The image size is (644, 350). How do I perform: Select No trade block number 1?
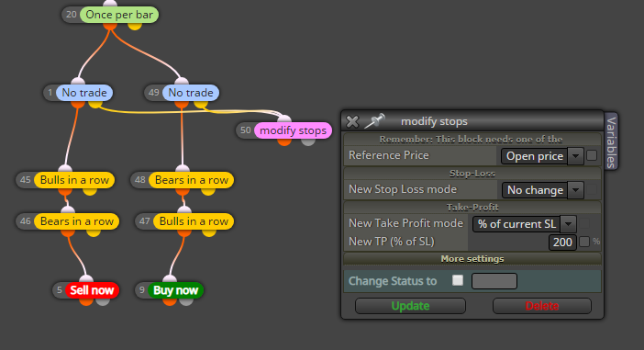click(84, 93)
